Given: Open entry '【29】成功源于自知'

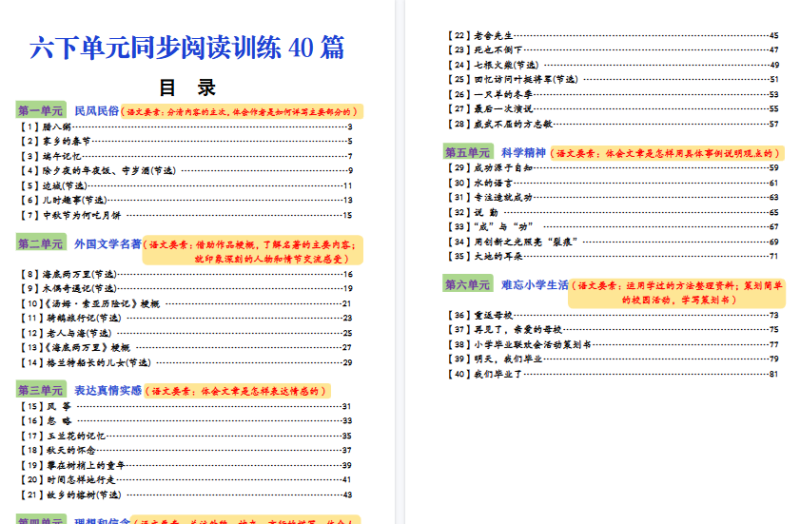Looking at the screenshot, I should tap(613, 167).
